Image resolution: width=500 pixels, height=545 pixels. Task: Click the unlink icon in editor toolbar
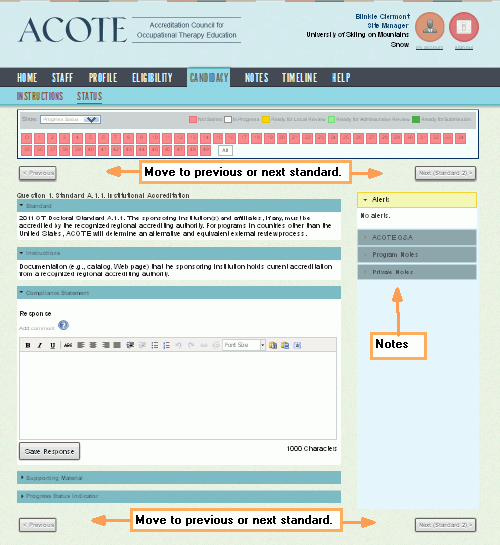[216, 345]
